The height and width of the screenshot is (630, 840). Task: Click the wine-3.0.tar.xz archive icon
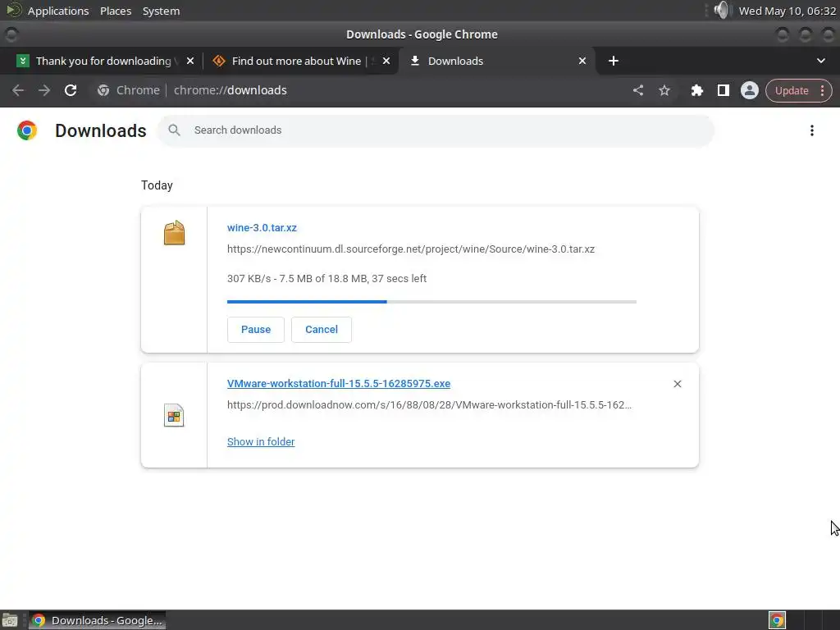(x=174, y=233)
